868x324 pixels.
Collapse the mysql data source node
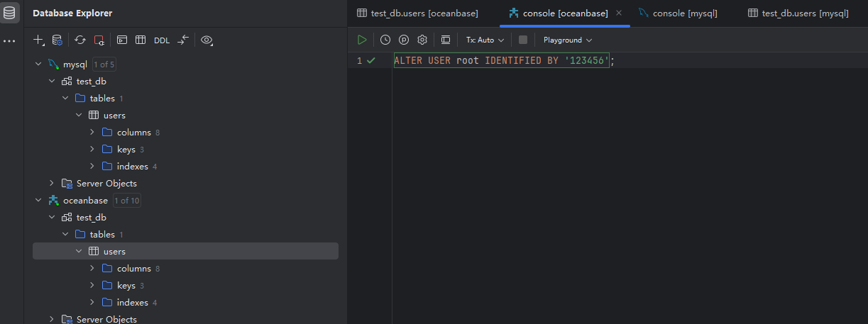click(38, 65)
